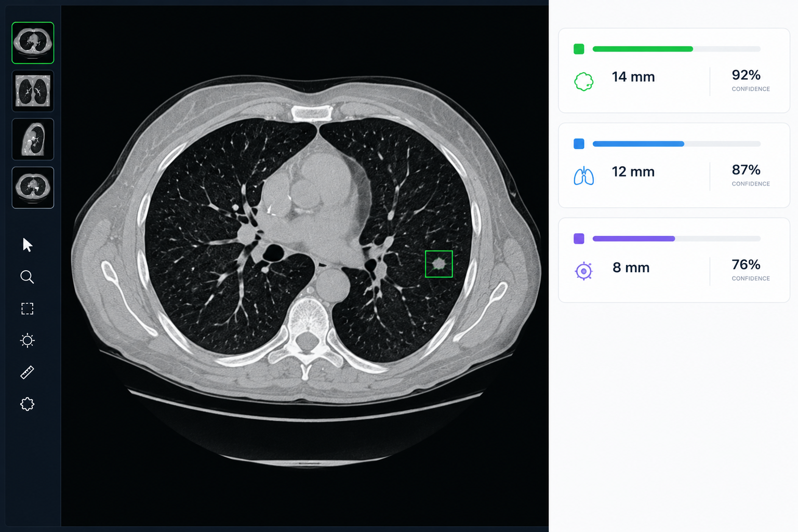Select the segmentation outline tool in sidebar
798x532 pixels.
click(27, 404)
